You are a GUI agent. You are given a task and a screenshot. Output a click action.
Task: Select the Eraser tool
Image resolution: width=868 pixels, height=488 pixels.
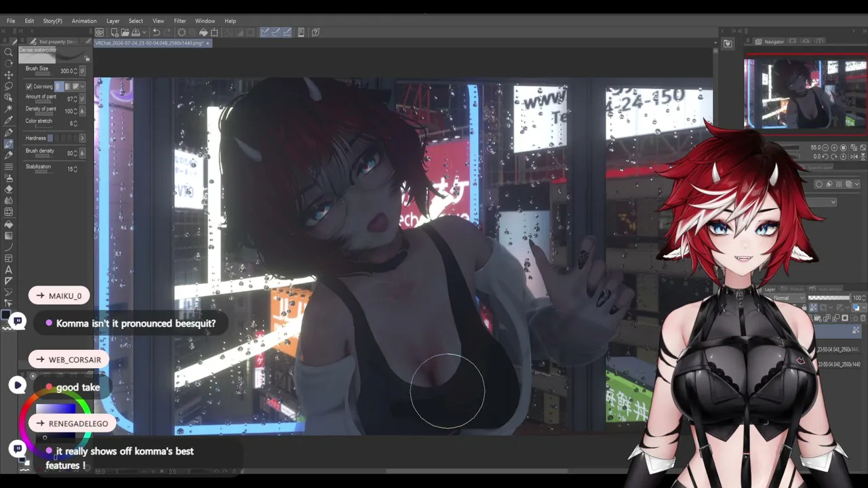(x=9, y=189)
